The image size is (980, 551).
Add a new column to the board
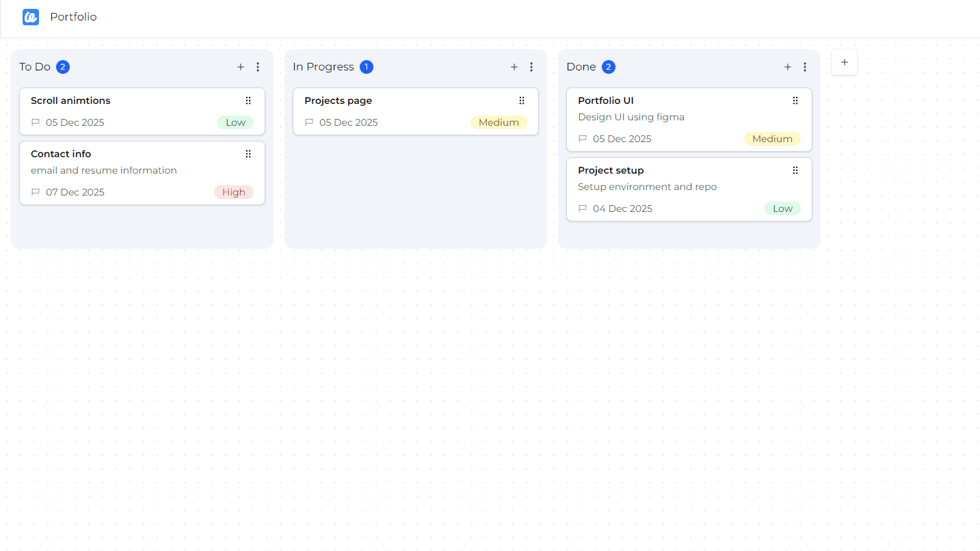(845, 62)
